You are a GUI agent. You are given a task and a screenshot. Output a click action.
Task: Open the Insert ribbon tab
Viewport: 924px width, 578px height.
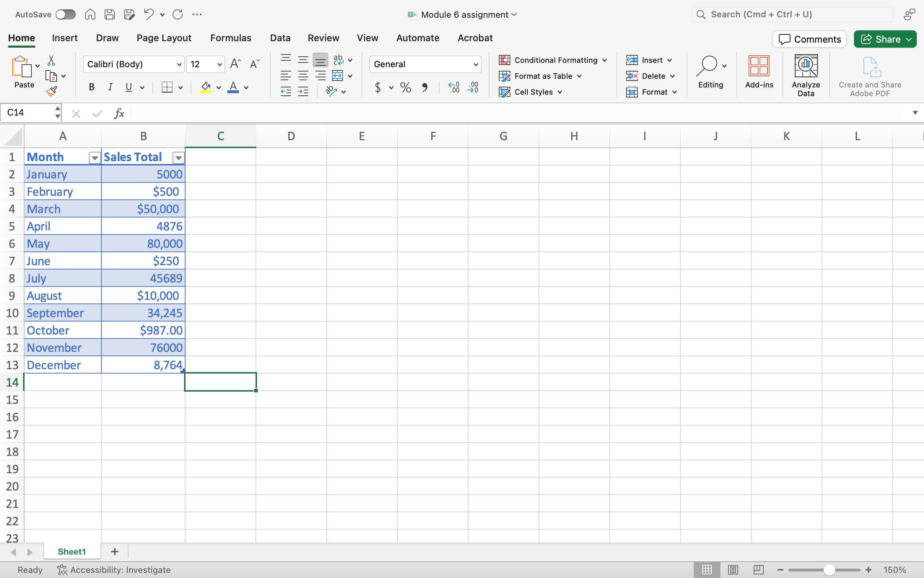tap(65, 38)
